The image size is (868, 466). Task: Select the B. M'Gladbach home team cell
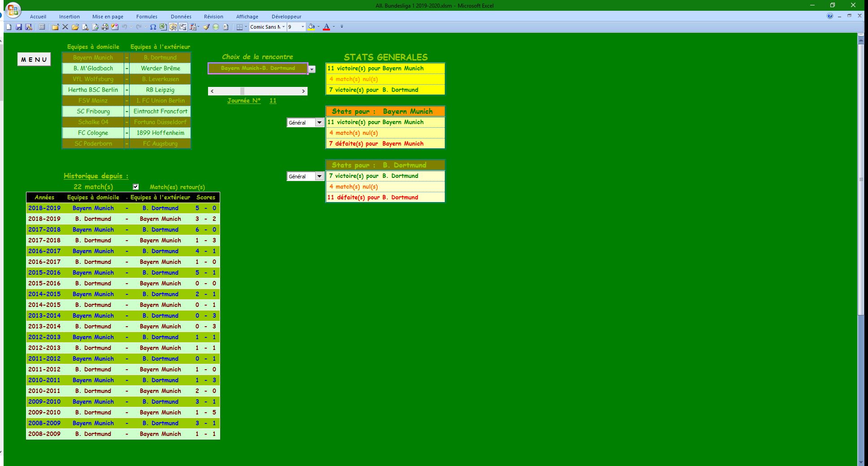coord(93,68)
